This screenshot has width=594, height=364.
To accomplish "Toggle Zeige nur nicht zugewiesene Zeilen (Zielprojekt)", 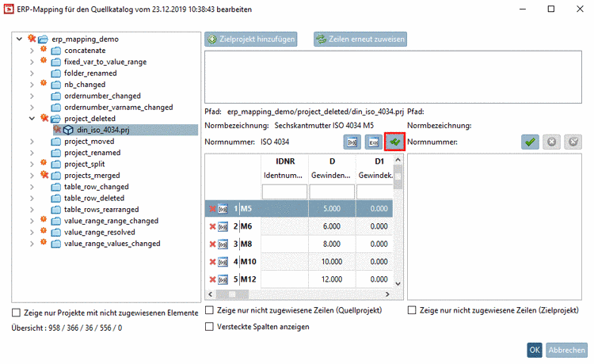I will (x=412, y=310).
